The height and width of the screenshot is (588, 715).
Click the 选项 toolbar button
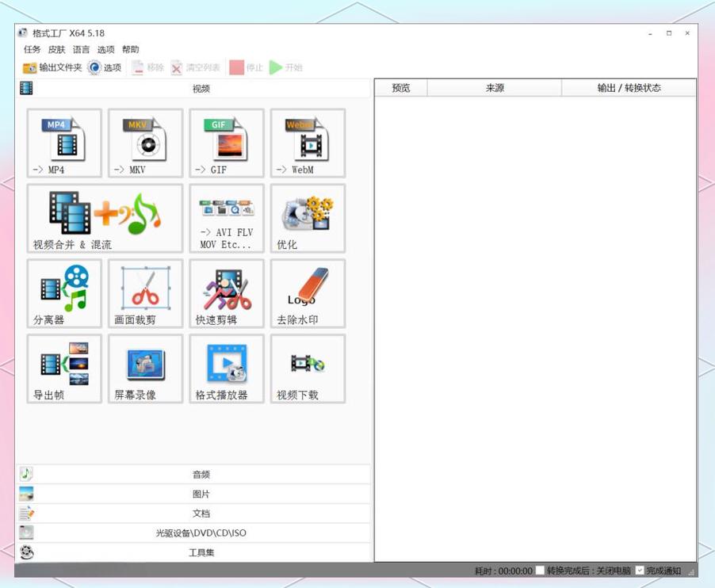pyautogui.click(x=105, y=68)
